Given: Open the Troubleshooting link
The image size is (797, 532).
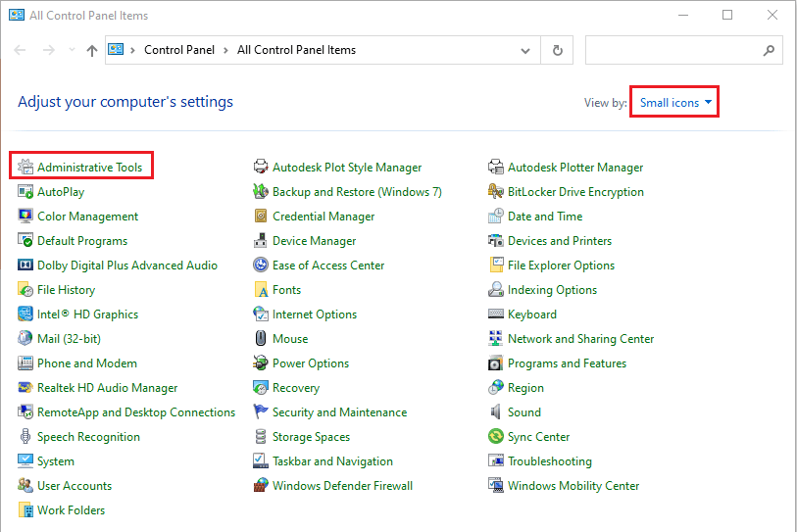Looking at the screenshot, I should tap(549, 461).
